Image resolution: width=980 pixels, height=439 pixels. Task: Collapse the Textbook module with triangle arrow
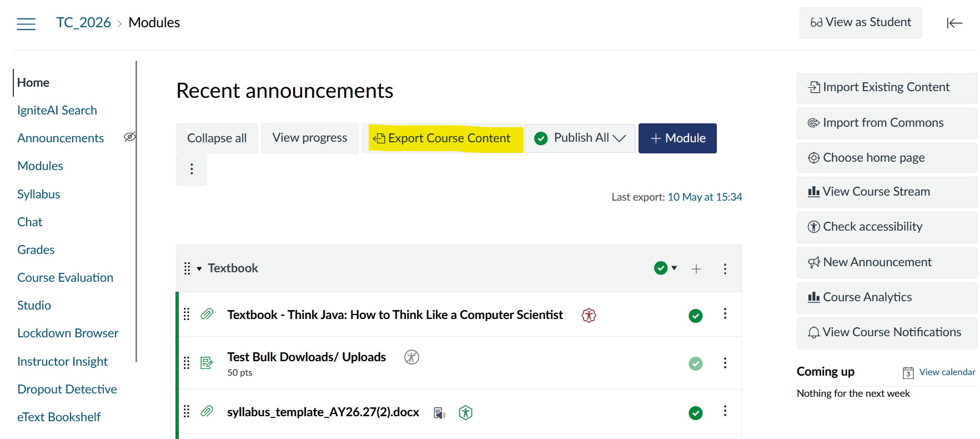coord(199,269)
